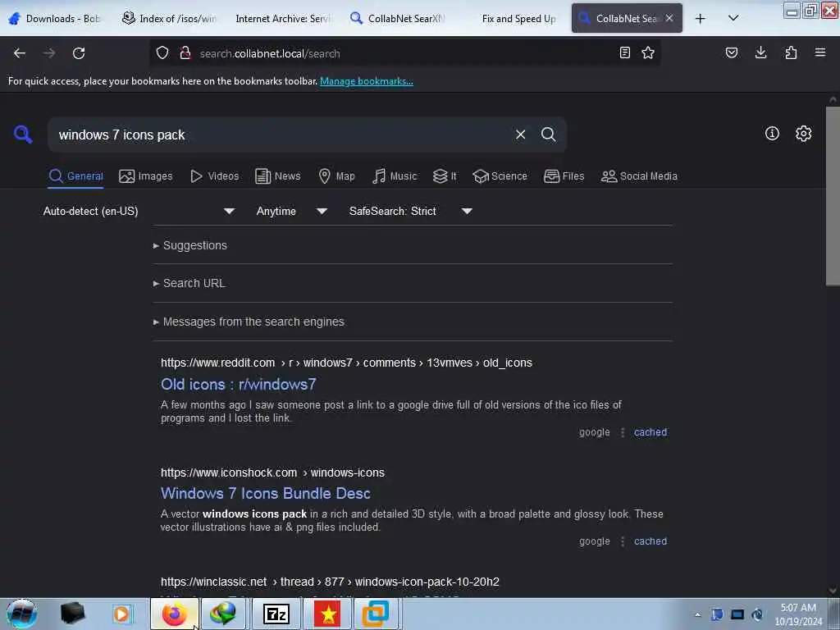
Task: Click the page vertical scrollbar thumb
Action: coord(833,196)
